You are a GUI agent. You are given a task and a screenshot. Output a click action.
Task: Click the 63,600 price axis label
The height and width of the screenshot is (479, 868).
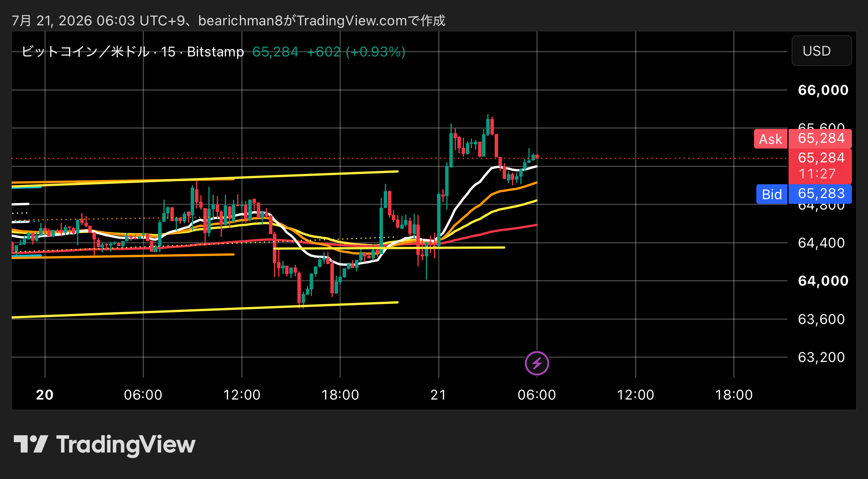click(x=821, y=319)
